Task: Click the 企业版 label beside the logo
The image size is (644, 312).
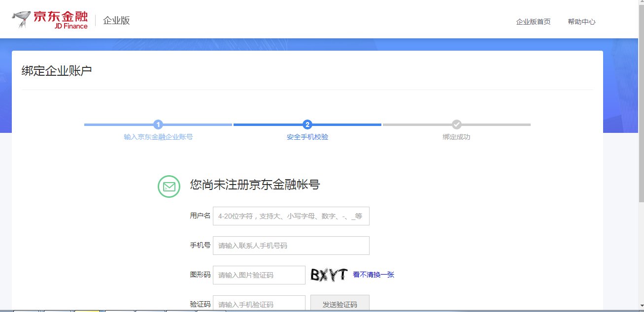Action: click(x=115, y=20)
